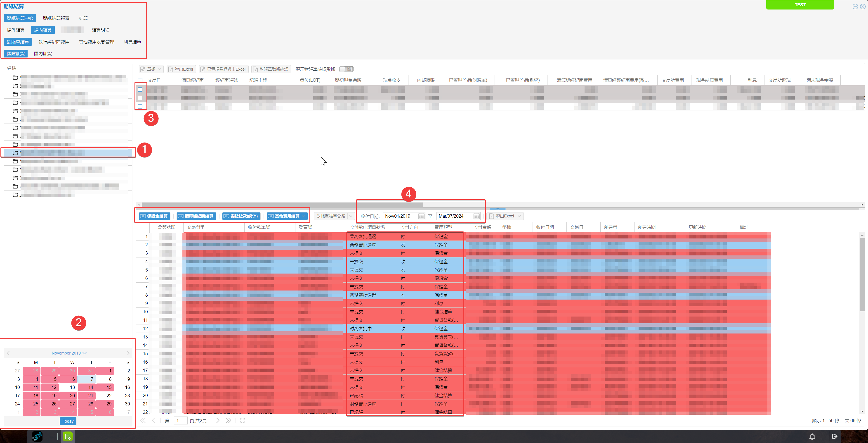Viewport: 868px width, 443px height.
Task: Open the green document app in taskbar
Action: point(68,436)
